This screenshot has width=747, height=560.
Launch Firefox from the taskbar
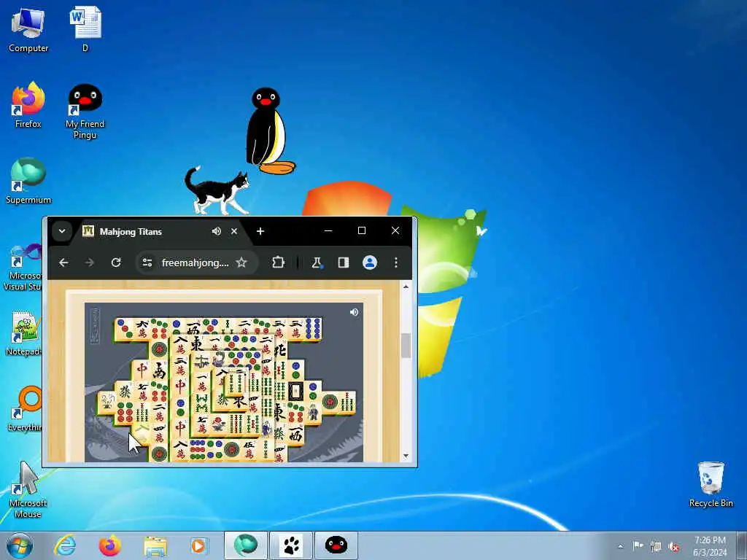click(x=109, y=545)
